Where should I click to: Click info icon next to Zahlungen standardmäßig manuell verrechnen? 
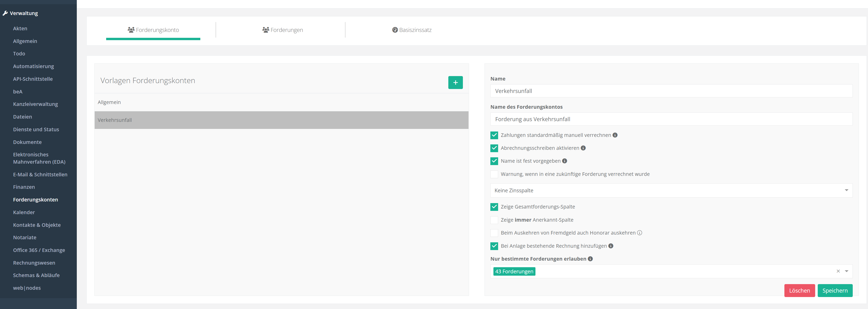615,135
